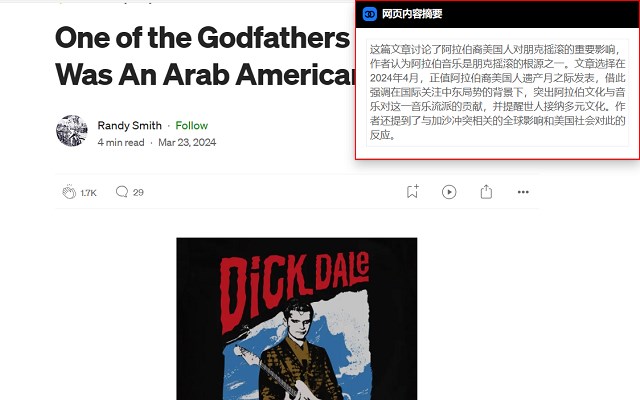Open Randy Smith's author profile name
The width and height of the screenshot is (640, 400).
click(129, 125)
